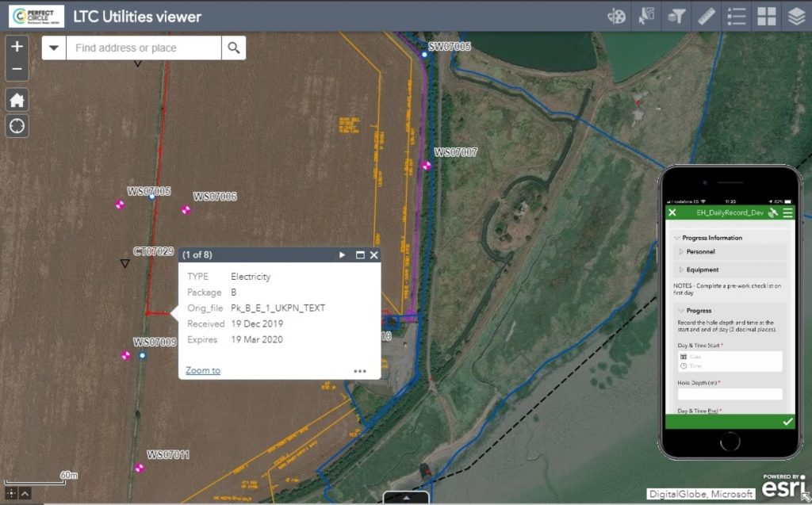Screen dimensions: 812x505
Task: Show the map Legend list
Action: click(737, 16)
